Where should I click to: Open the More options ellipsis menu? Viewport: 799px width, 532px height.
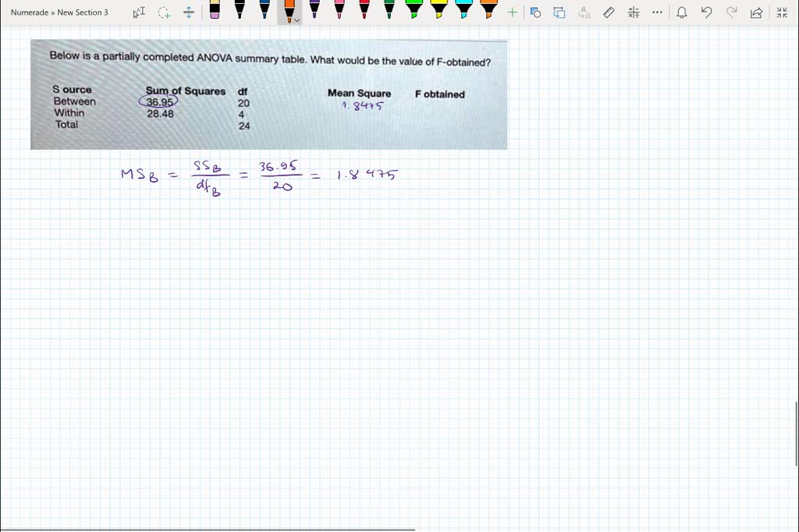pyautogui.click(x=657, y=12)
